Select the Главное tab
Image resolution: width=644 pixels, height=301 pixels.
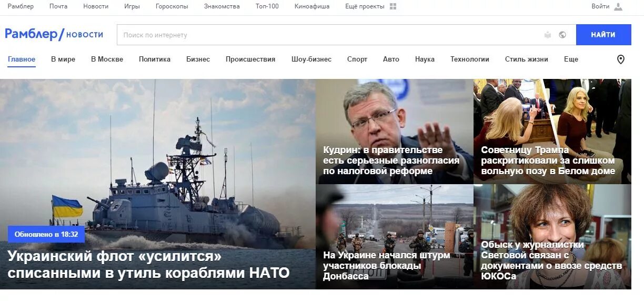coord(22,59)
